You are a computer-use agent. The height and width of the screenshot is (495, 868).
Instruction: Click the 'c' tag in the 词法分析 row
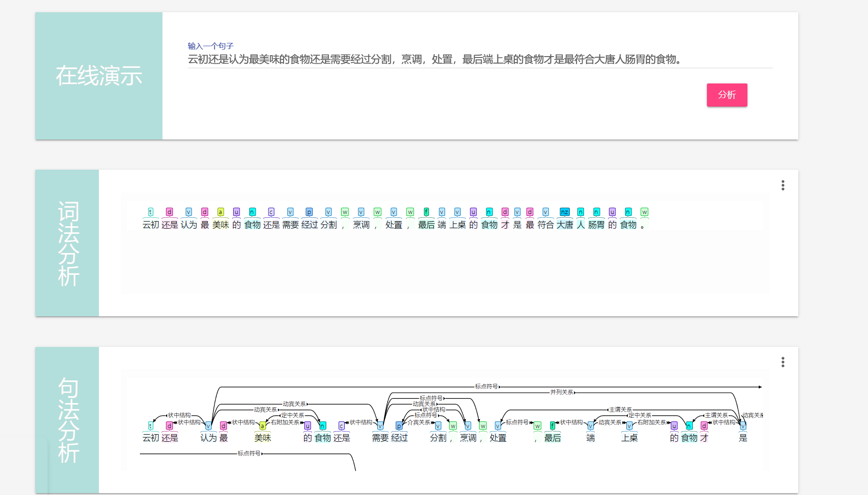point(271,212)
